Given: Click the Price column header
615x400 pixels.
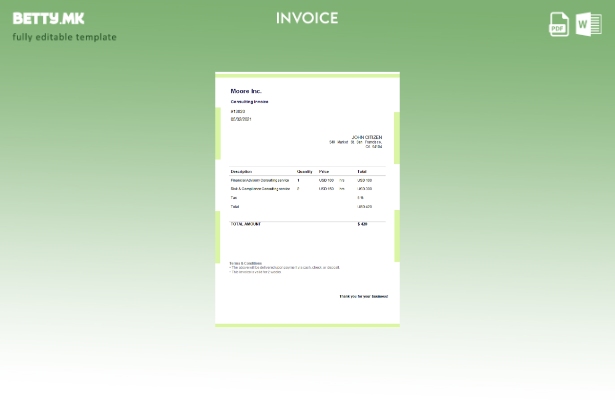Looking at the screenshot, I should 323,171.
